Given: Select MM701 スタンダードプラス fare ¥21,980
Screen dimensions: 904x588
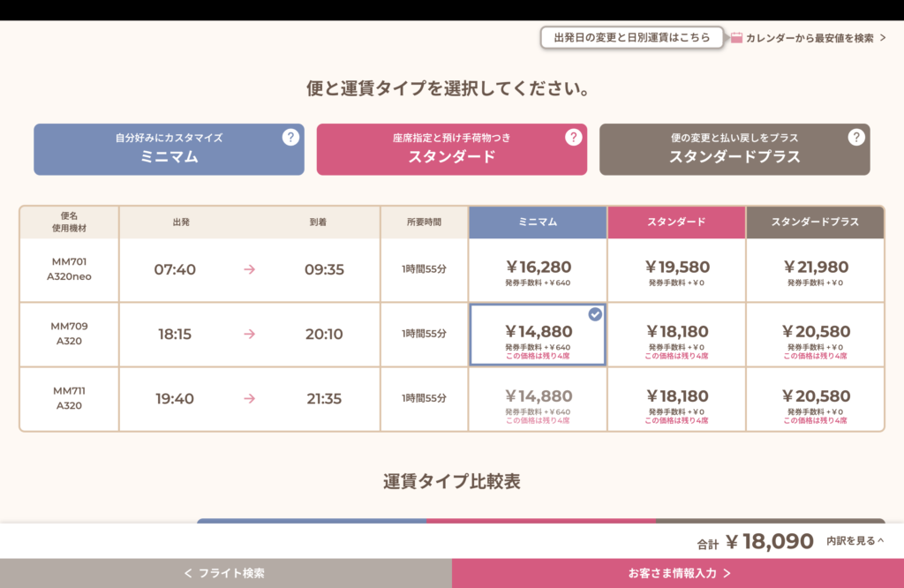Looking at the screenshot, I should tap(815, 269).
